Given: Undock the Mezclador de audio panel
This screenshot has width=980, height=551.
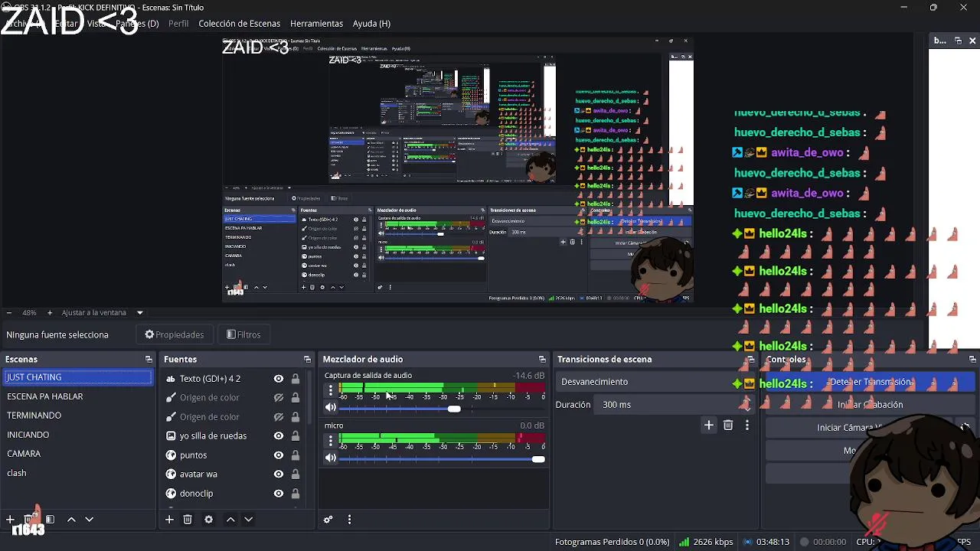Looking at the screenshot, I should [542, 359].
